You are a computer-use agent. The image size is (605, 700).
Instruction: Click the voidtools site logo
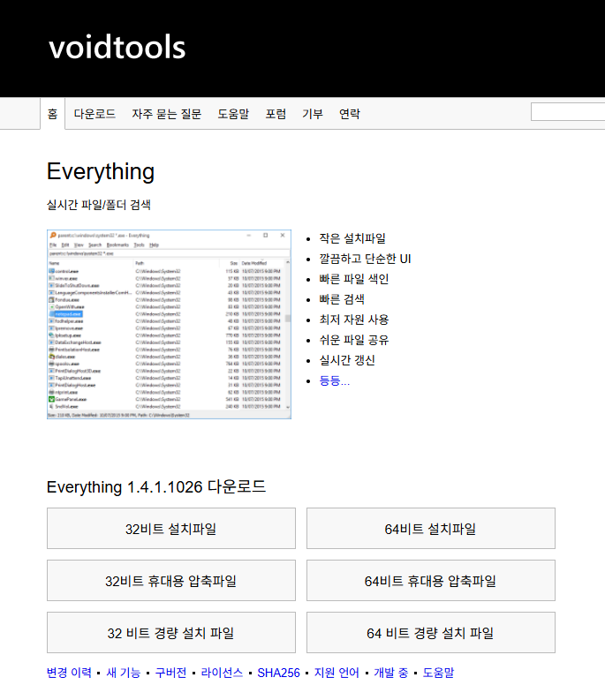coord(117,48)
